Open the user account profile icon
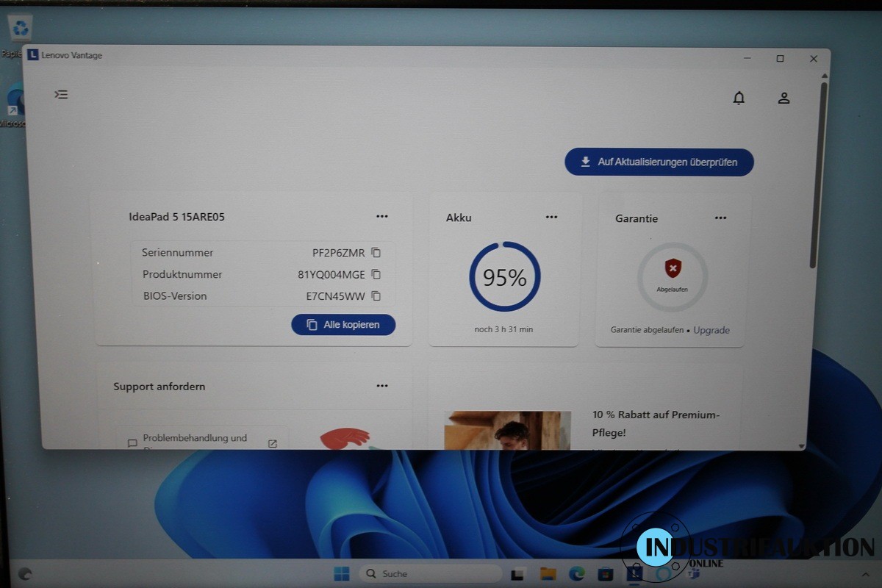882x588 pixels. (784, 98)
